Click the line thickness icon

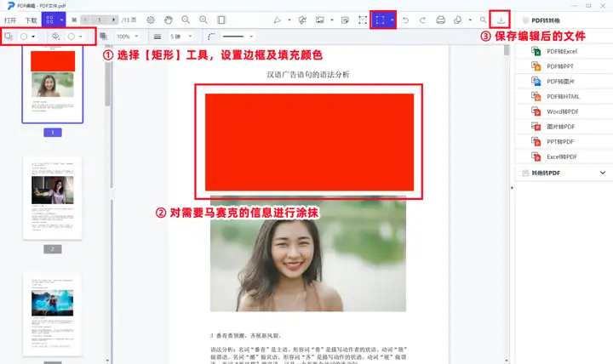tap(158, 37)
